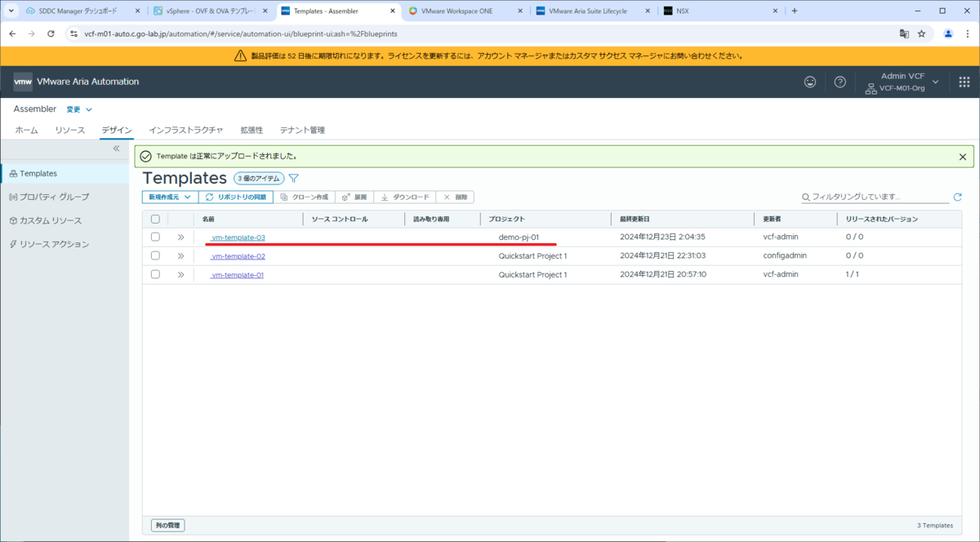
Task: Expand row details for vm-template-02
Action: tap(180, 255)
